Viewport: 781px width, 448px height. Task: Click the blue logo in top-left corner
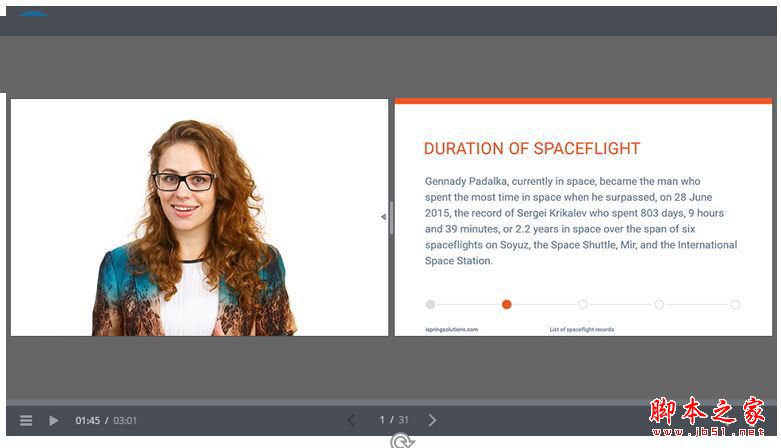[x=33, y=13]
